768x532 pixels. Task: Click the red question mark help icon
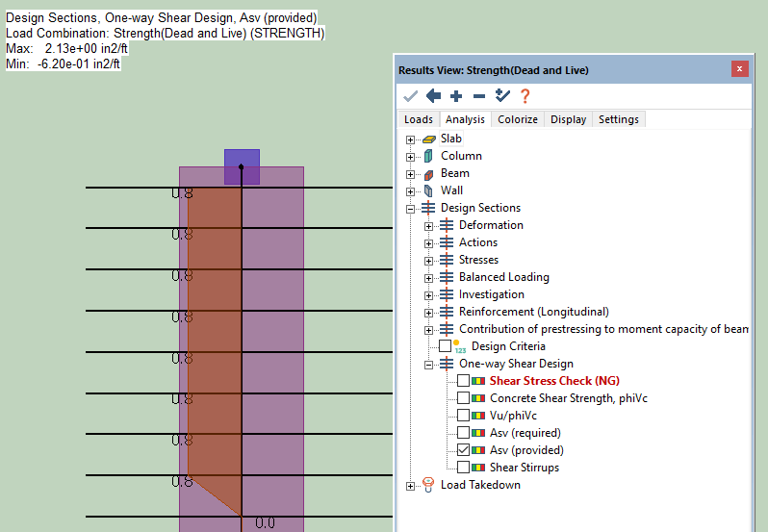click(525, 95)
